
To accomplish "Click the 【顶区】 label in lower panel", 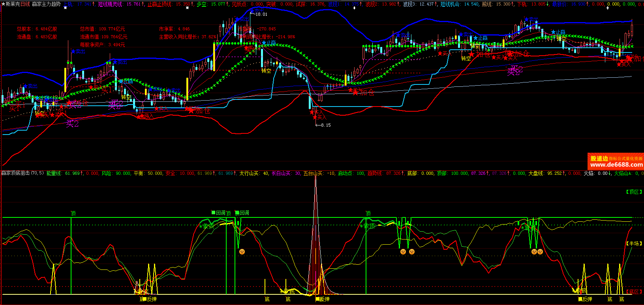I will pos(634,192).
